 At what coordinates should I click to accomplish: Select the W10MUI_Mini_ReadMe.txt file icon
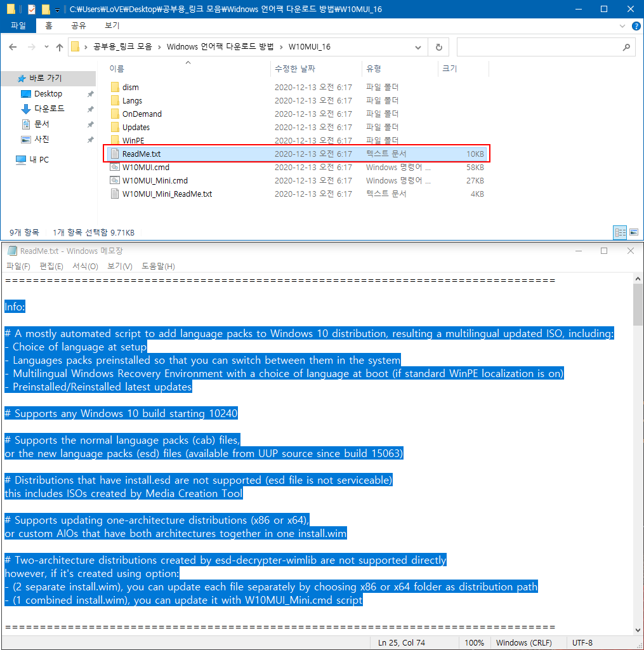pyautogui.click(x=115, y=194)
